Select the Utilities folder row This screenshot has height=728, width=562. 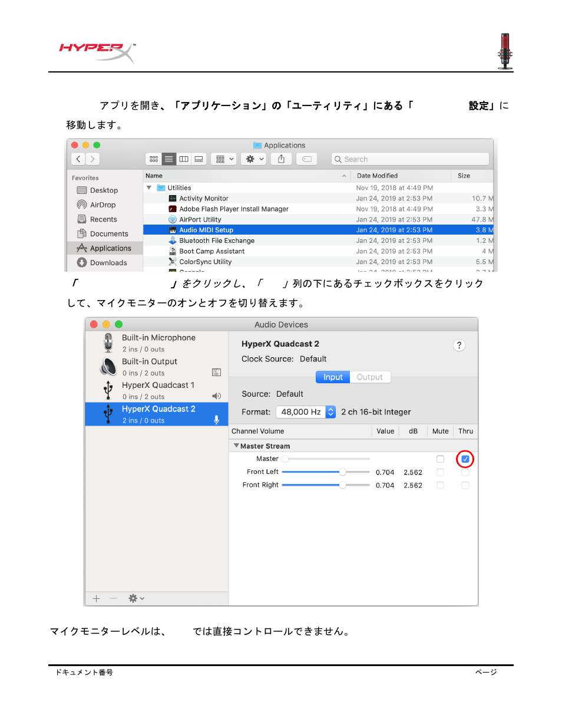(318, 188)
